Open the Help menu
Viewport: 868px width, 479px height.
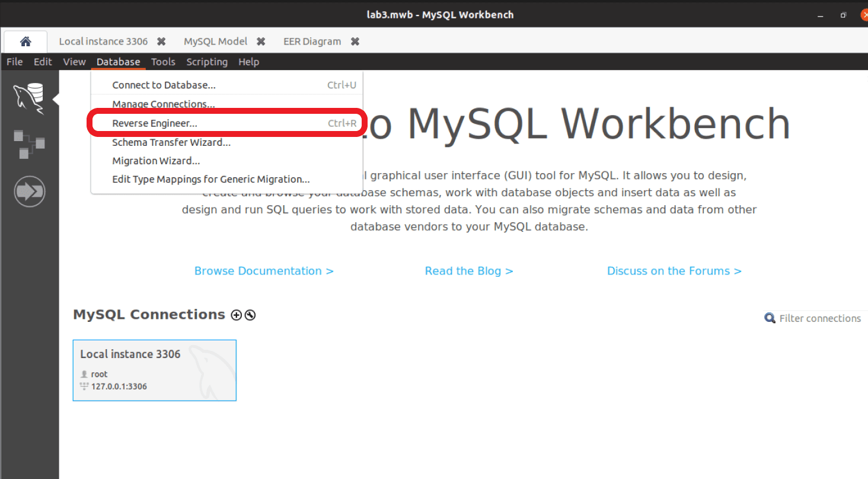249,62
